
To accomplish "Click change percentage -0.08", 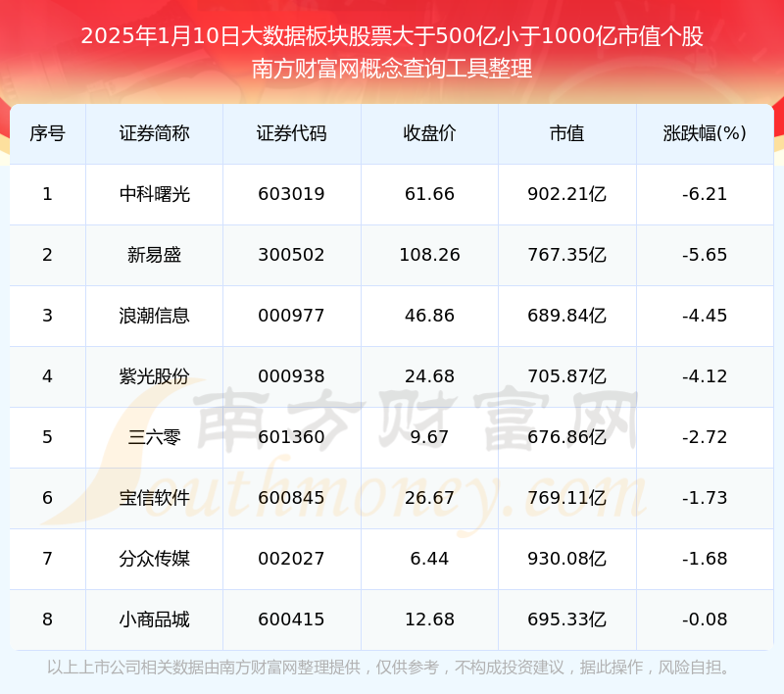I will 705,620.
